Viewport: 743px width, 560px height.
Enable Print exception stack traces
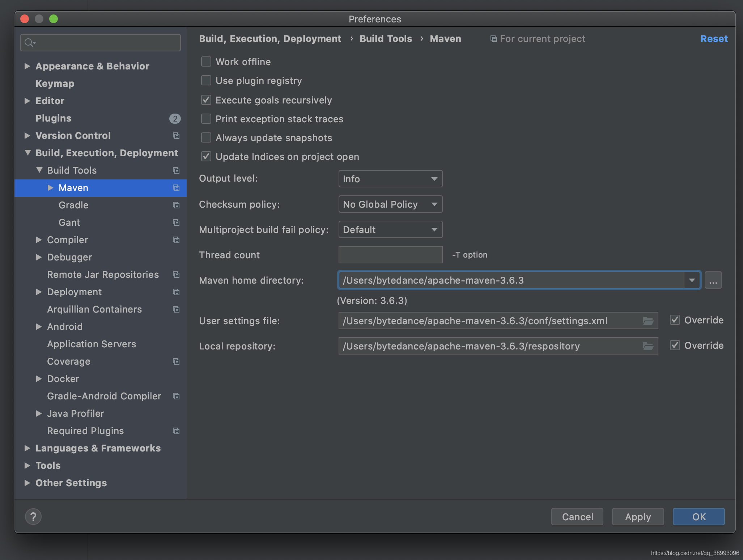click(x=206, y=119)
